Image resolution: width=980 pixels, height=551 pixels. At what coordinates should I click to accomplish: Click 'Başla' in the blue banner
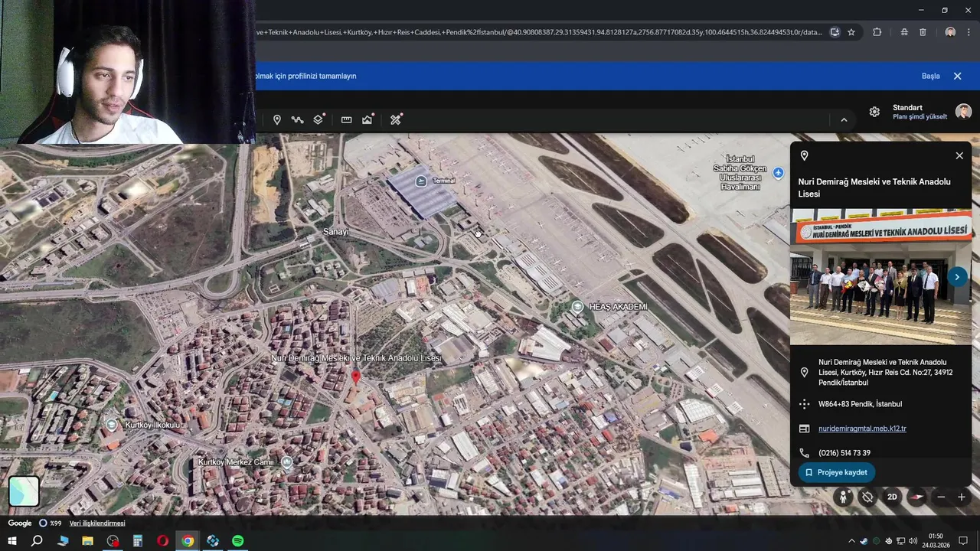(x=930, y=76)
